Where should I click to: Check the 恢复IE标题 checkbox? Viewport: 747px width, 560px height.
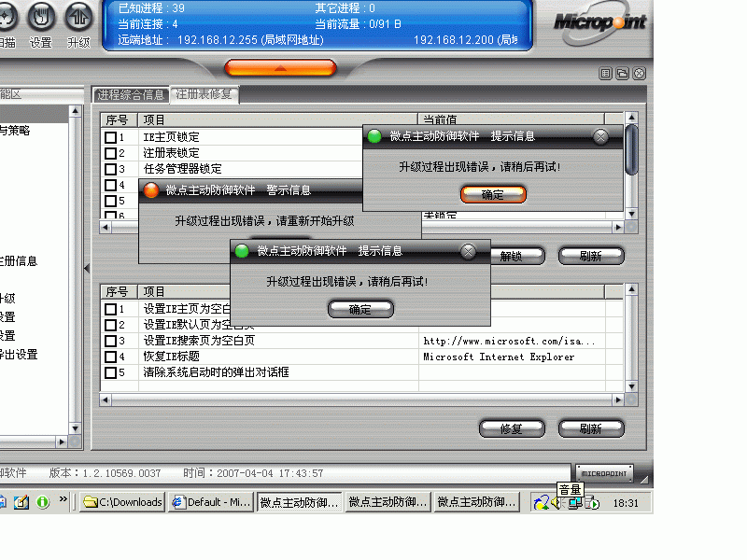point(110,357)
